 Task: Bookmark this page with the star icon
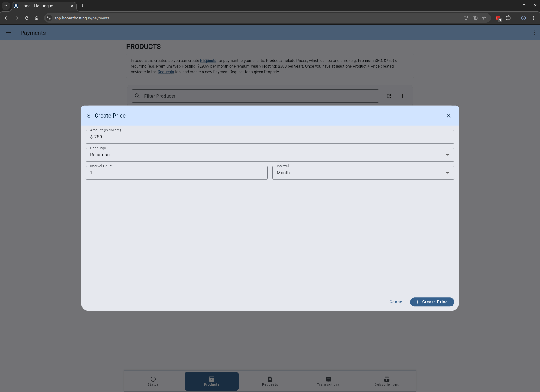click(x=484, y=18)
